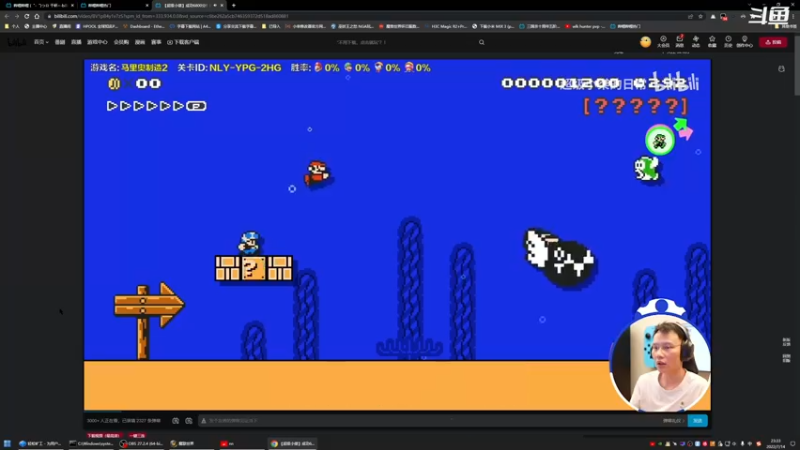Go back with the browser back arrow
Viewport: 800px width, 450px height.
(x=7, y=16)
